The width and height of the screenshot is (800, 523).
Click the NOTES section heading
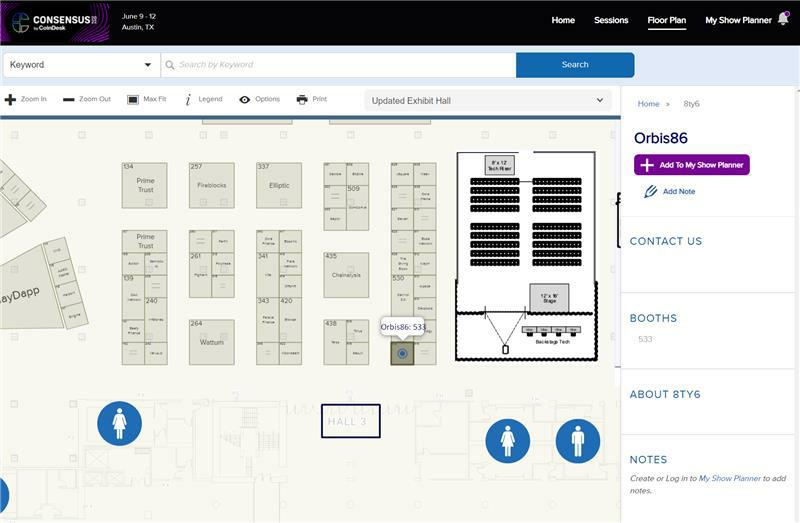click(648, 460)
